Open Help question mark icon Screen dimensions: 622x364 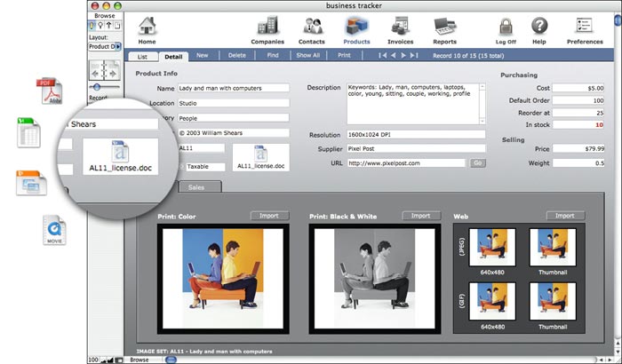539,26
